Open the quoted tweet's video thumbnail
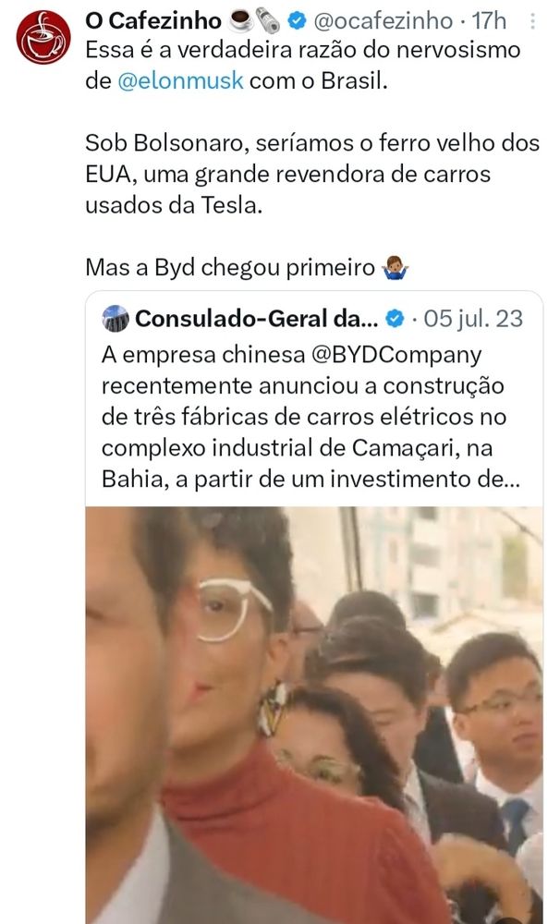 tap(314, 715)
